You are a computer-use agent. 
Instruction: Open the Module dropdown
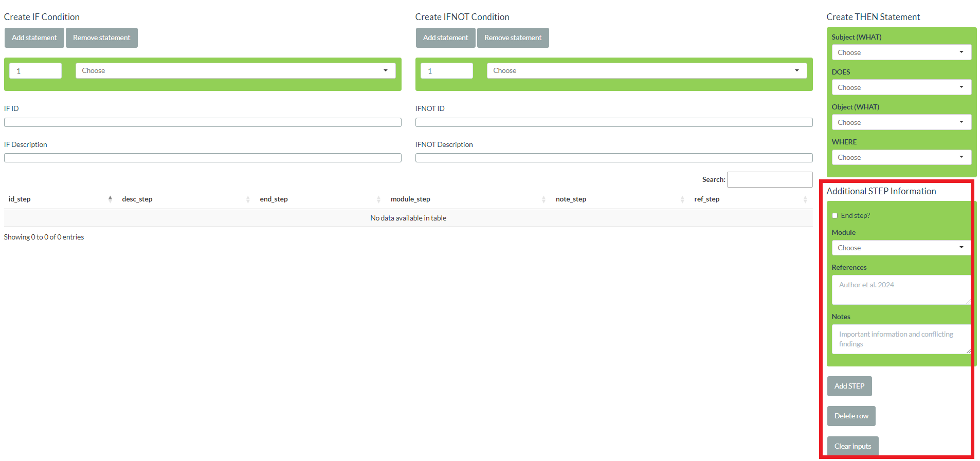(901, 248)
